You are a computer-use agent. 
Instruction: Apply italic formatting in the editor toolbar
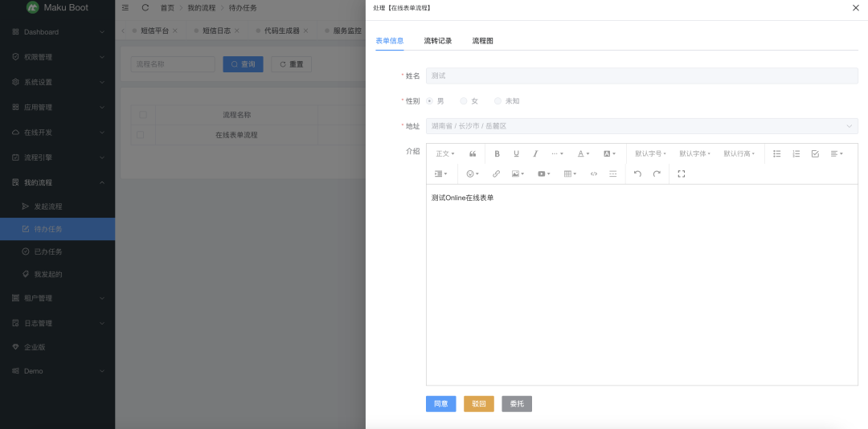[x=535, y=153]
